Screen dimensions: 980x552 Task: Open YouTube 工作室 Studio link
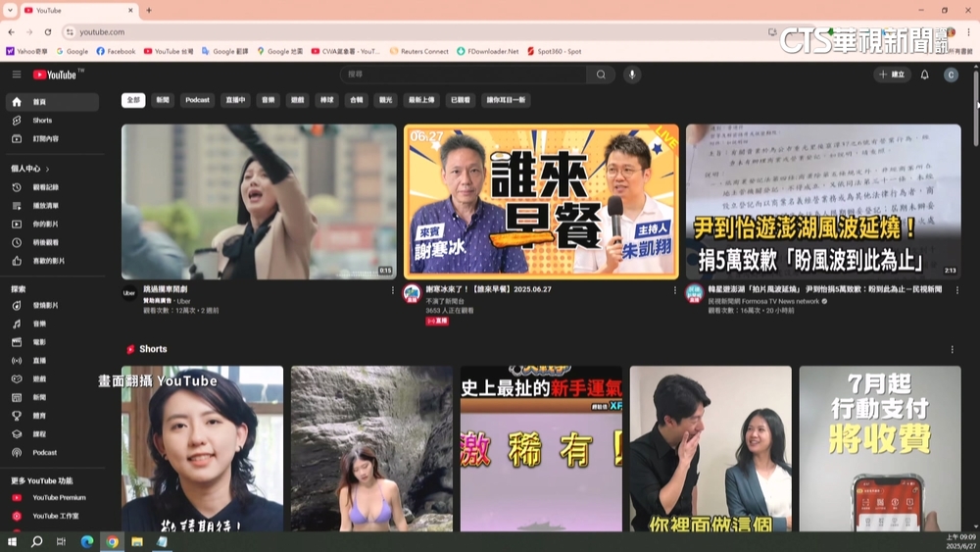coord(53,517)
